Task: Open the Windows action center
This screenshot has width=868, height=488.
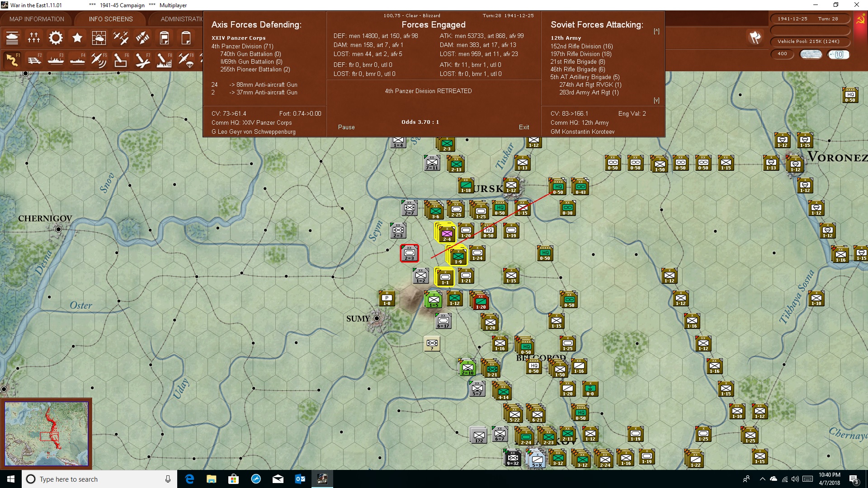Action: 854,479
